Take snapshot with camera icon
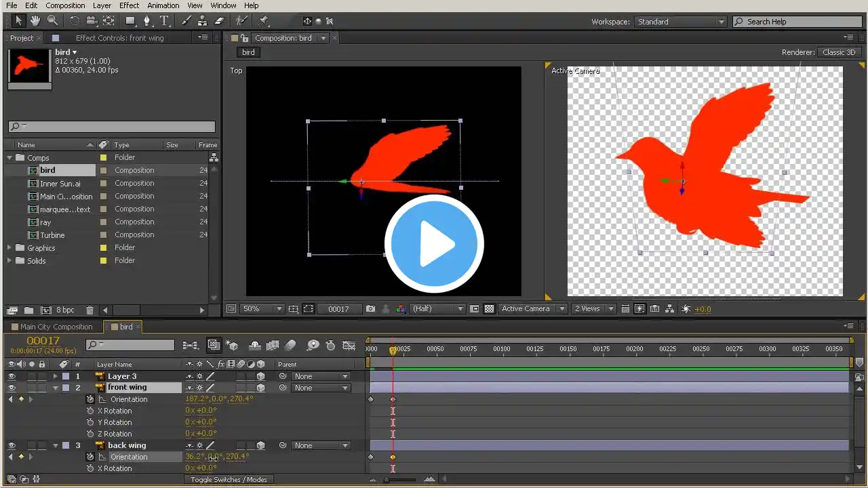 [370, 308]
